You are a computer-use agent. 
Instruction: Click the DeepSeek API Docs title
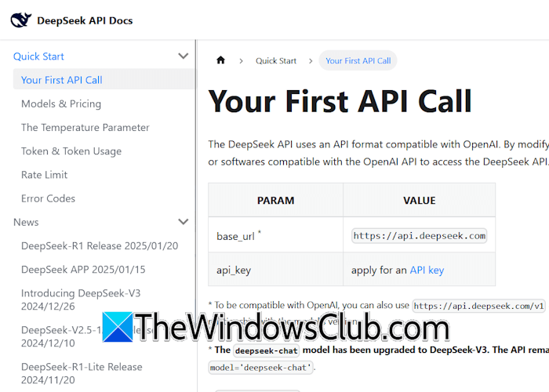coord(85,20)
